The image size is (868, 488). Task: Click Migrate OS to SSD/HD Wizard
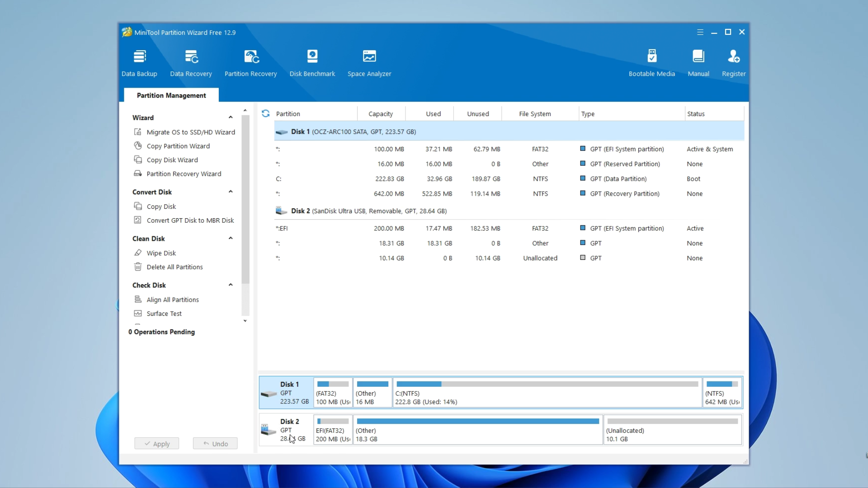point(190,132)
